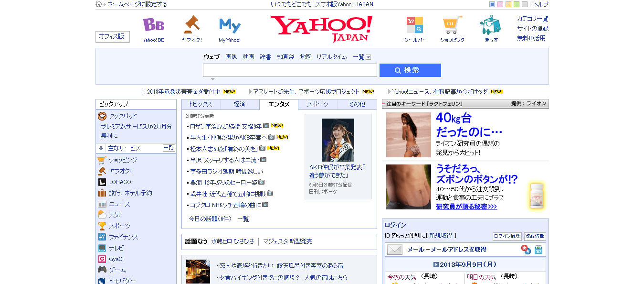Viewport: 644px width, 284px height.
Task: Select the pink page theme color swatch
Action: [x=500, y=4]
